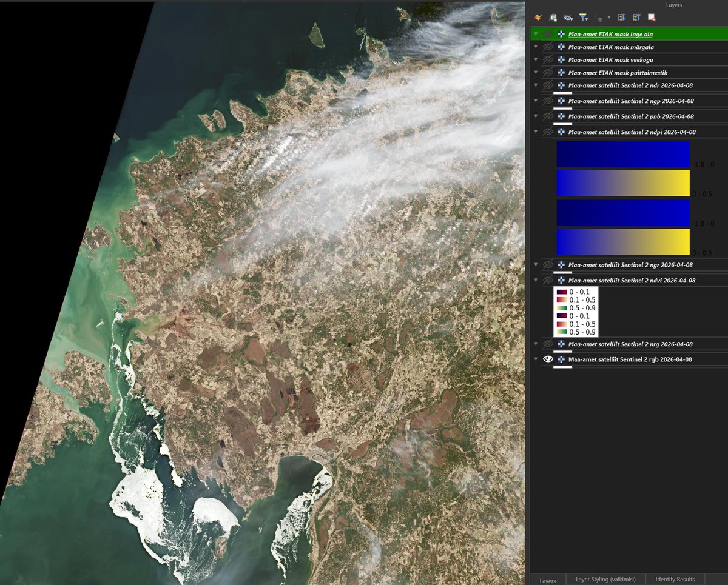This screenshot has height=585, width=728.
Task: Click the Add Group icon
Action: 553,18
